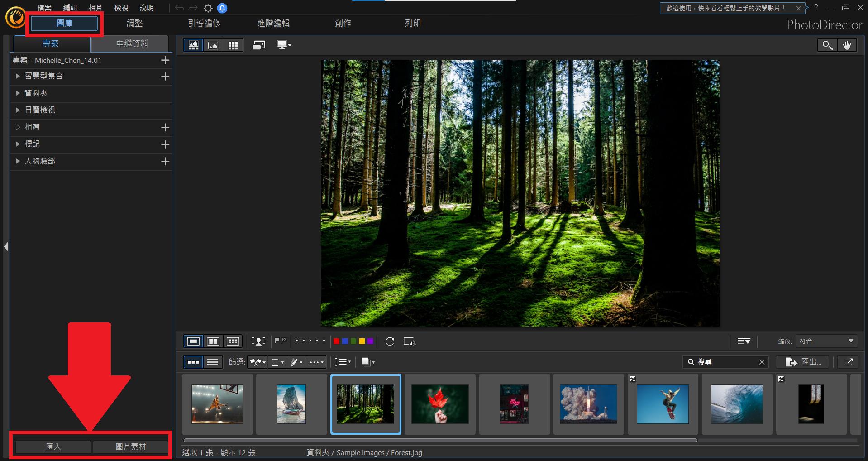Select the red maple leaf thumbnail
The height and width of the screenshot is (461, 868).
440,404
